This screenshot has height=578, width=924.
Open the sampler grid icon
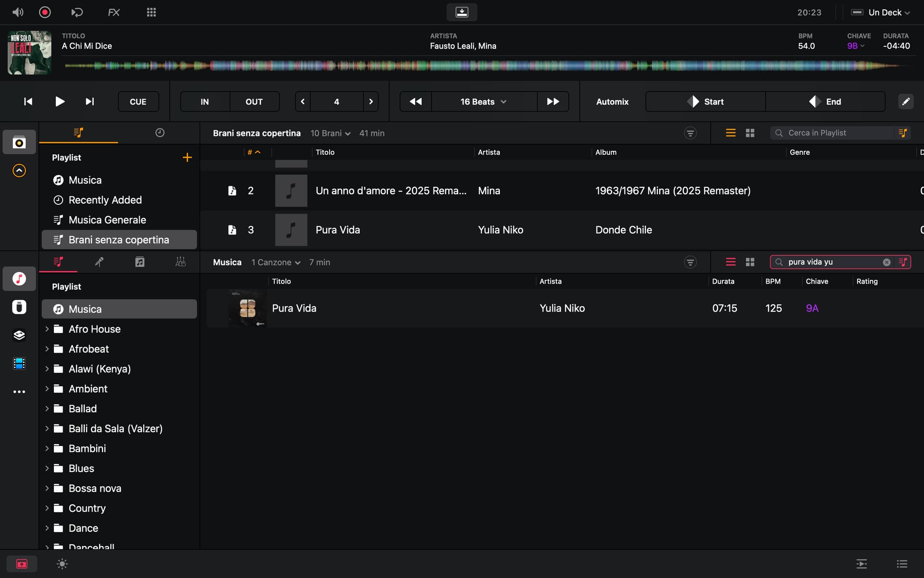point(151,12)
